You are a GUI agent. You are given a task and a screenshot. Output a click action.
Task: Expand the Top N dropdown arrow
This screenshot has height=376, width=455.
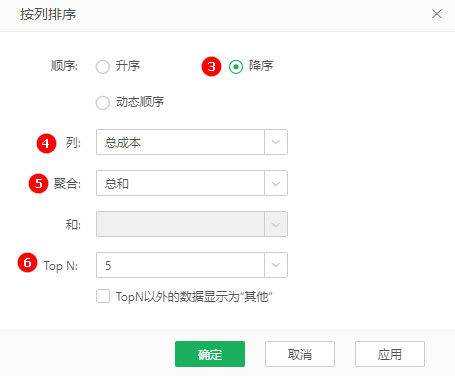click(276, 265)
